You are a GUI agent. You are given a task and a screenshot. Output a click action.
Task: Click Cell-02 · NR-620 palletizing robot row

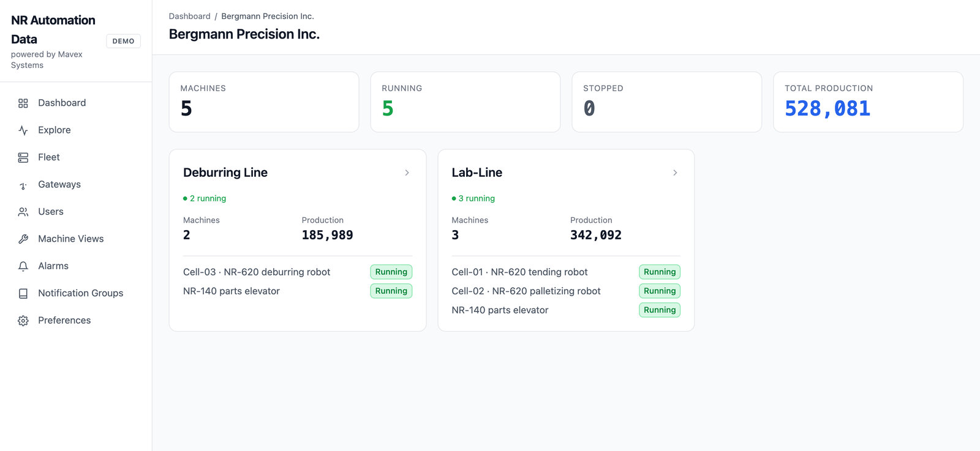[566, 291]
